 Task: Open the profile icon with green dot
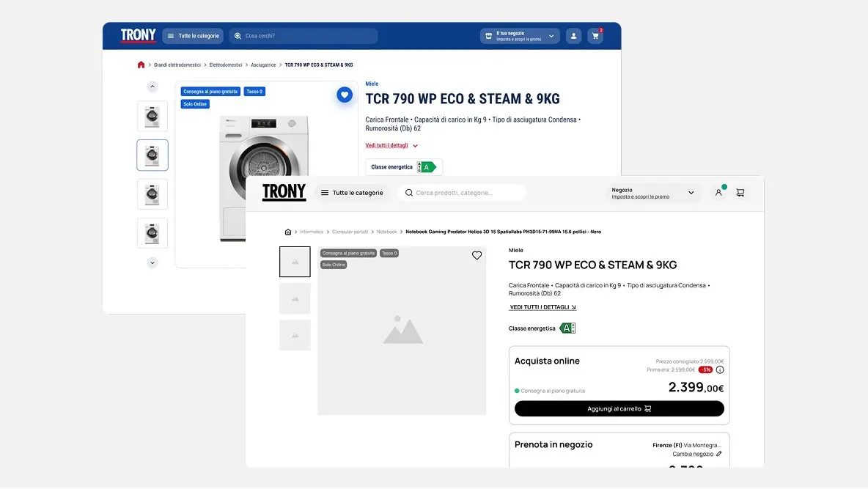(x=718, y=192)
